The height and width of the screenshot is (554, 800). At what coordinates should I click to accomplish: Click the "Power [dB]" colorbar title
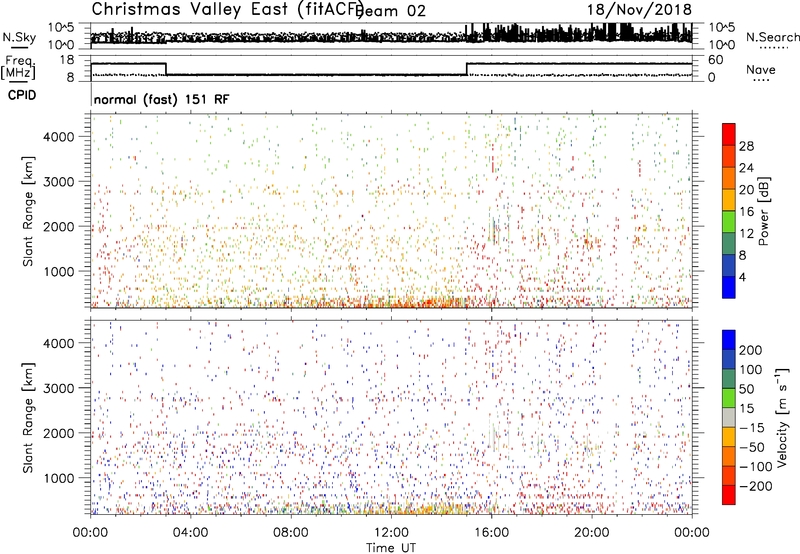click(763, 211)
